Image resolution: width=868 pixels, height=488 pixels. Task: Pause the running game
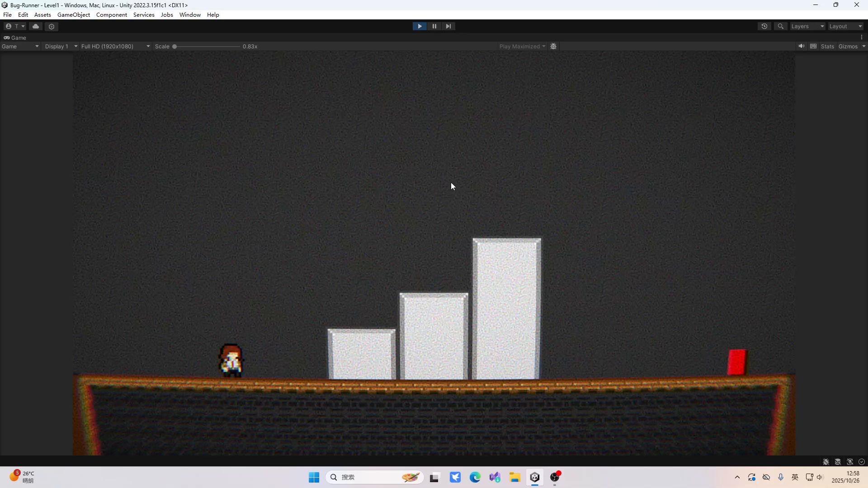pyautogui.click(x=434, y=26)
